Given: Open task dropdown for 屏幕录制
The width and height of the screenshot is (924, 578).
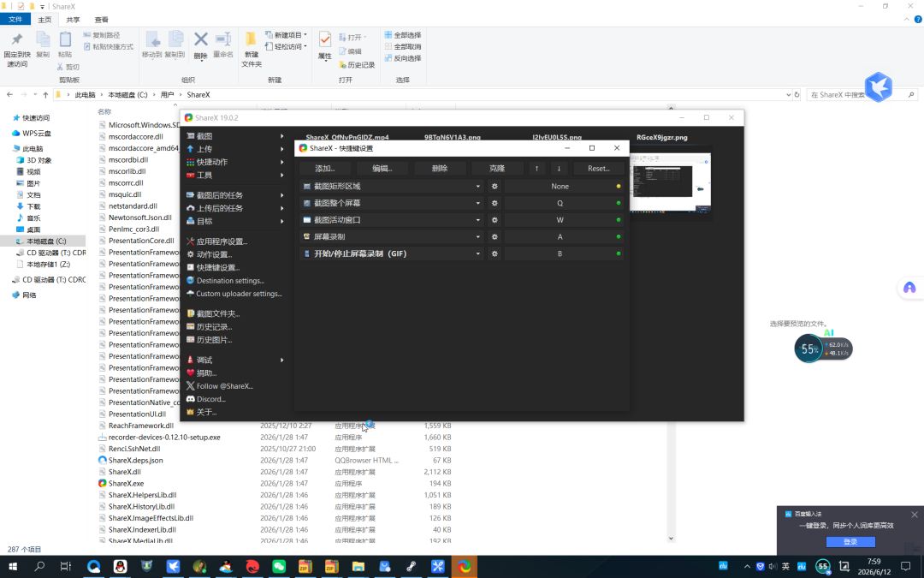Looking at the screenshot, I should click(478, 236).
